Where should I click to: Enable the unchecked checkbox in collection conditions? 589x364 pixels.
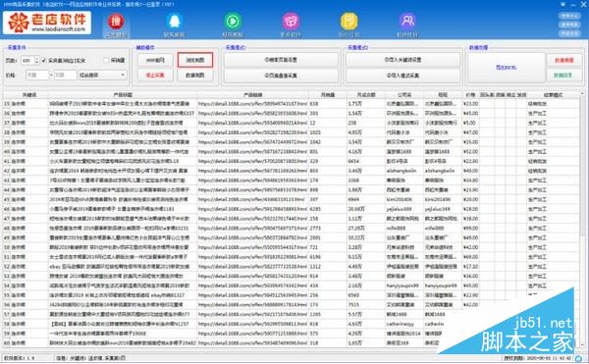pyautogui.click(x=106, y=61)
